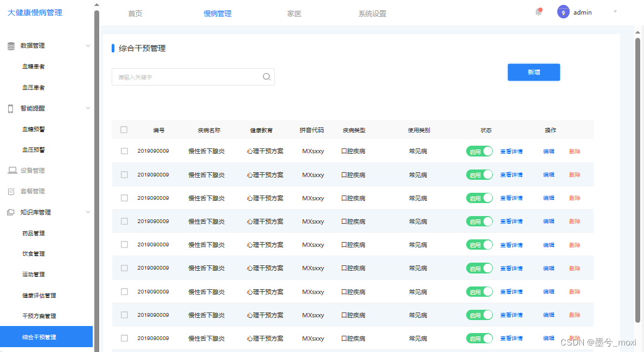Click the 使用类别 column header
Screen dimensions: 644x352
(x=419, y=130)
